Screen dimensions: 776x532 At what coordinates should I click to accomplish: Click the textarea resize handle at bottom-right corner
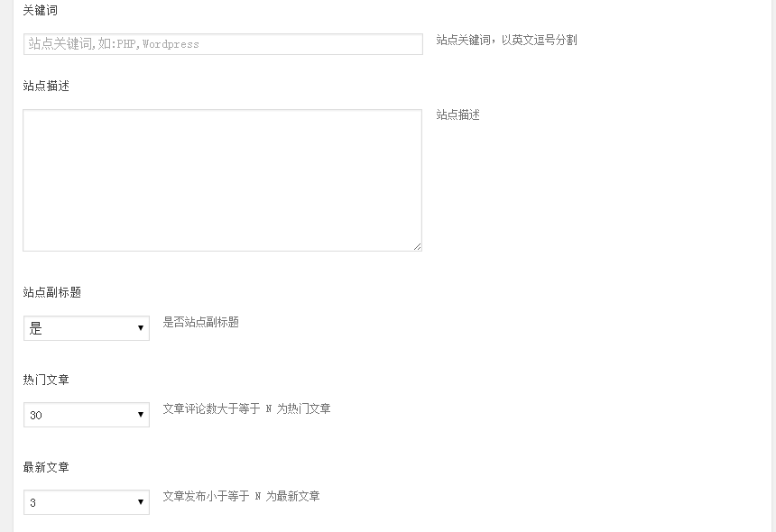[418, 244]
